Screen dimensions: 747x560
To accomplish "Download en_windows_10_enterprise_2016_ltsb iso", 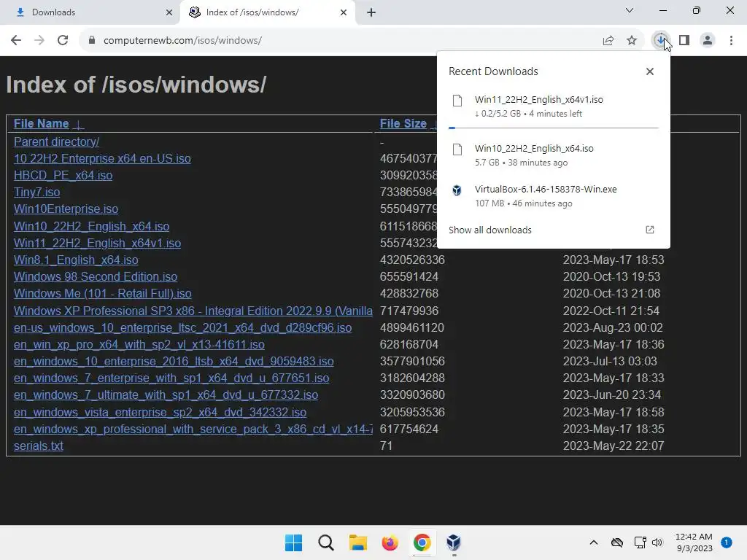I will (x=174, y=362).
